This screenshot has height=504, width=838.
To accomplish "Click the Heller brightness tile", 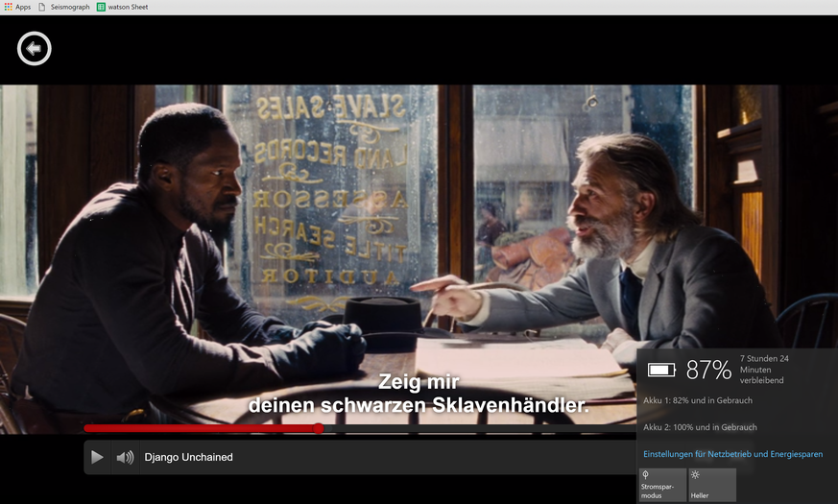I will [712, 485].
